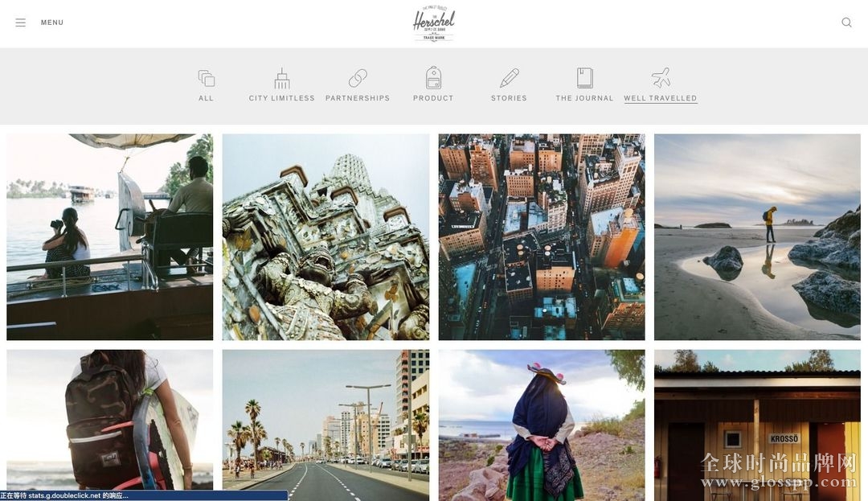868x501 pixels.
Task: Open the KROSSÖ wooden cabin photo
Action: pyautogui.click(x=757, y=425)
